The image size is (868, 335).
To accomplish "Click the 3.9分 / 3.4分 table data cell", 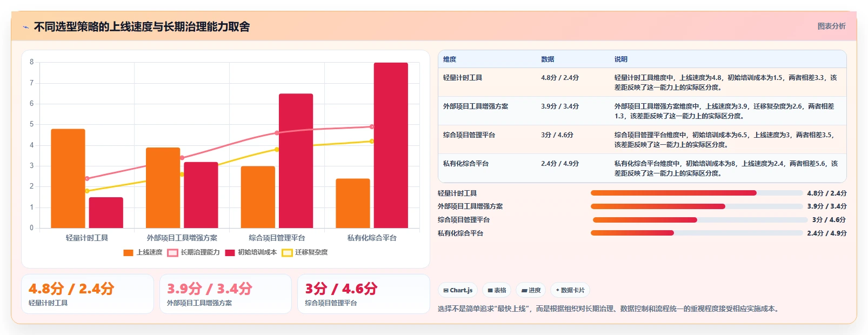I will [559, 106].
